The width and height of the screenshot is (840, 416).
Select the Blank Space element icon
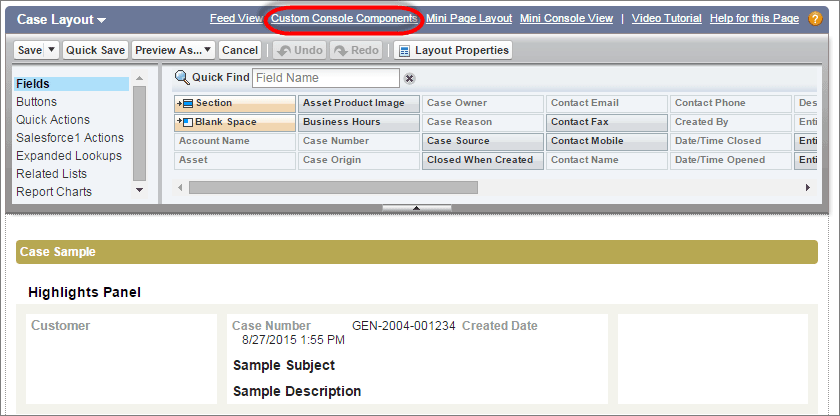coord(185,122)
